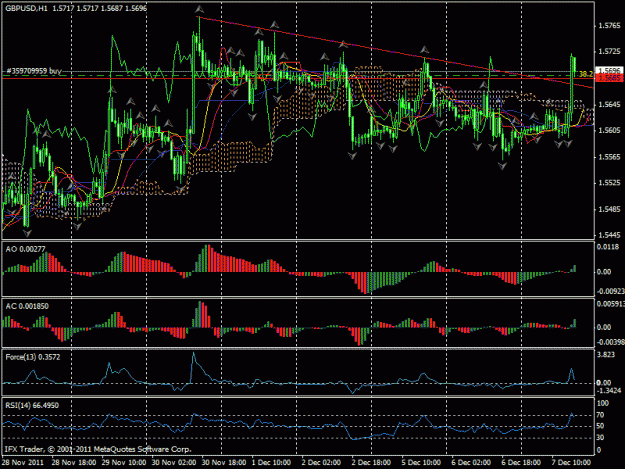Click the -0.00923 value on AO scale
Image resolution: width=625 pixels, height=469 pixels.
pos(610,291)
